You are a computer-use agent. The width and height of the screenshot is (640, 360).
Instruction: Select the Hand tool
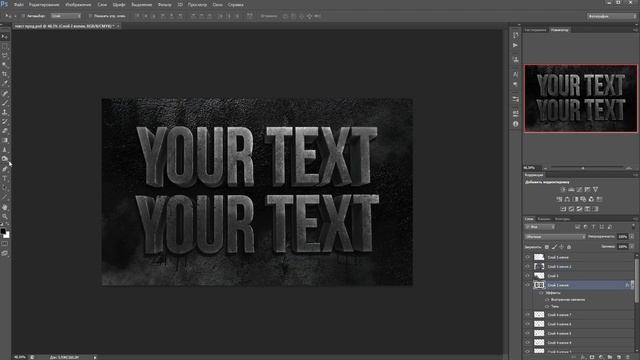4,207
